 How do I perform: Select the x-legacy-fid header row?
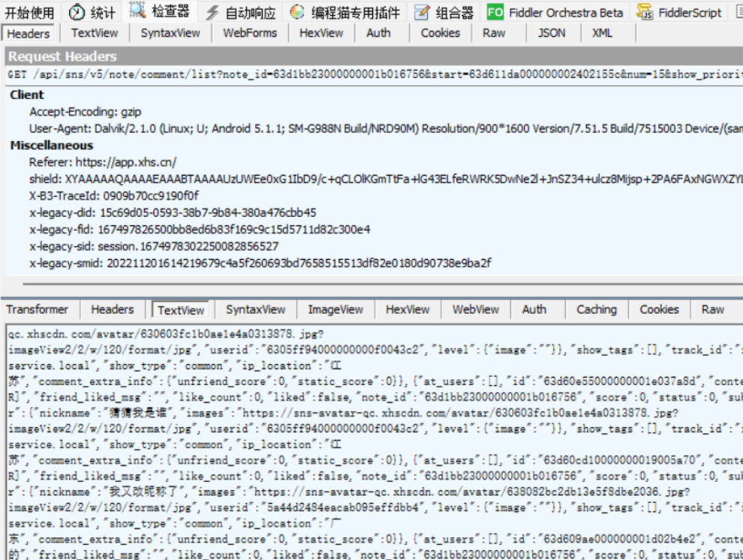[200, 230]
